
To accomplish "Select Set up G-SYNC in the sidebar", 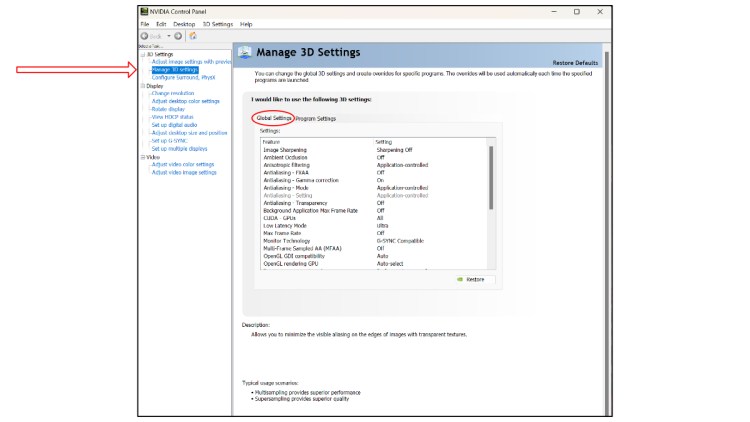I will pyautogui.click(x=171, y=140).
